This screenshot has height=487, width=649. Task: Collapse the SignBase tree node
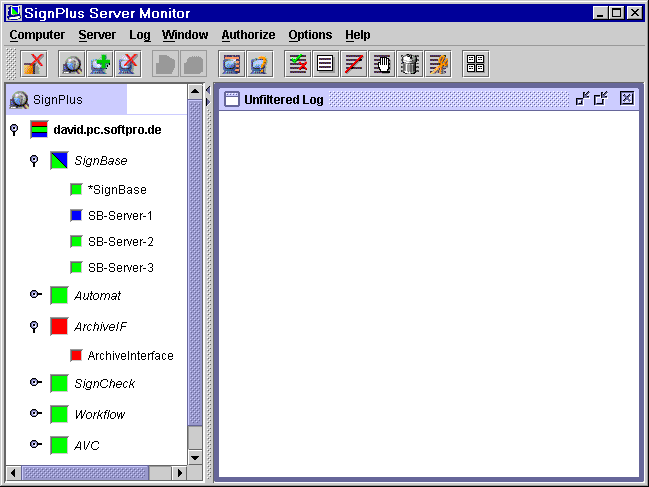(x=34, y=160)
